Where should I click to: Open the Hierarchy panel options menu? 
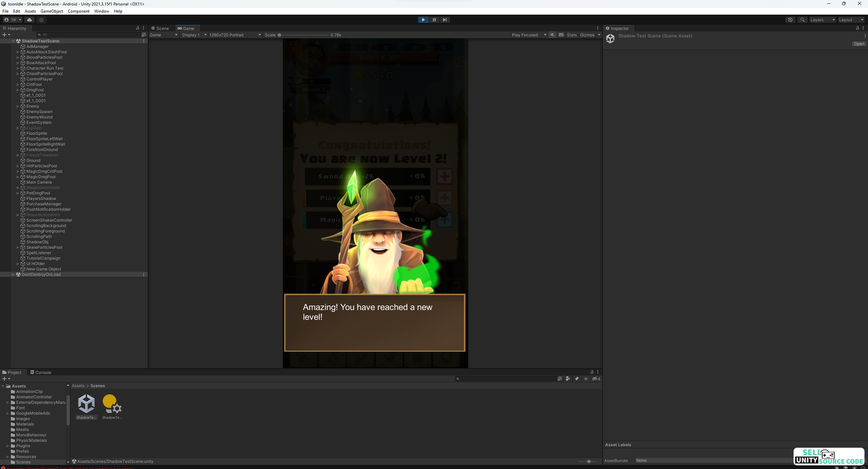pyautogui.click(x=143, y=28)
